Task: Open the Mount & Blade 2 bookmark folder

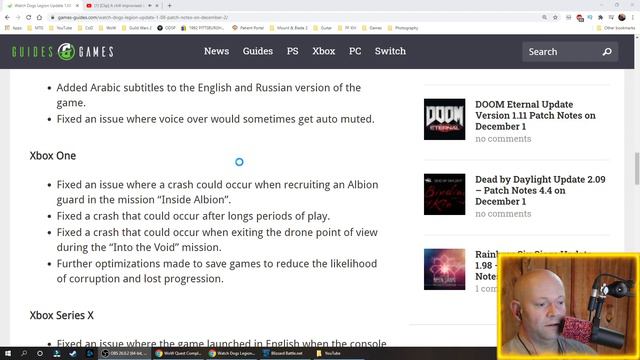Action: point(288,28)
